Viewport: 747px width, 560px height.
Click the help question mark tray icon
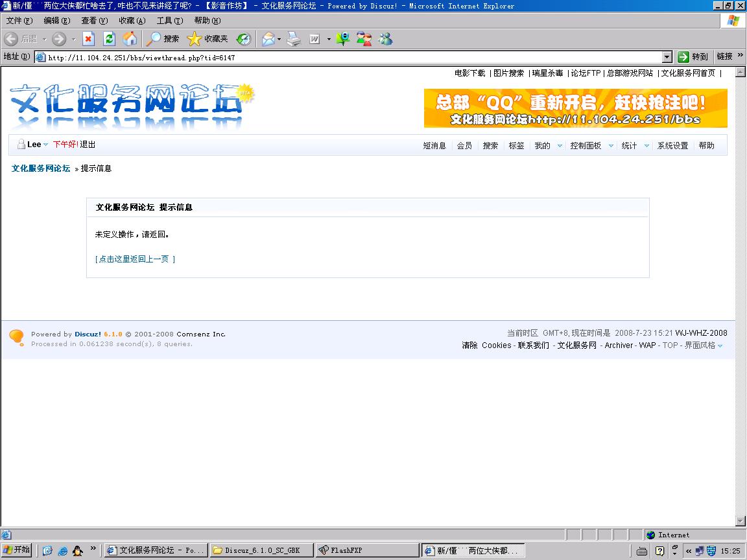pyautogui.click(x=660, y=551)
